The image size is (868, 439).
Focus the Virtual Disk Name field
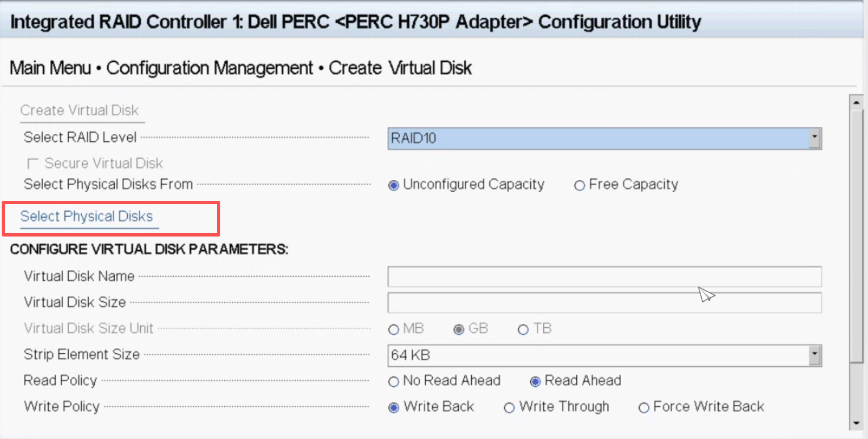point(604,277)
